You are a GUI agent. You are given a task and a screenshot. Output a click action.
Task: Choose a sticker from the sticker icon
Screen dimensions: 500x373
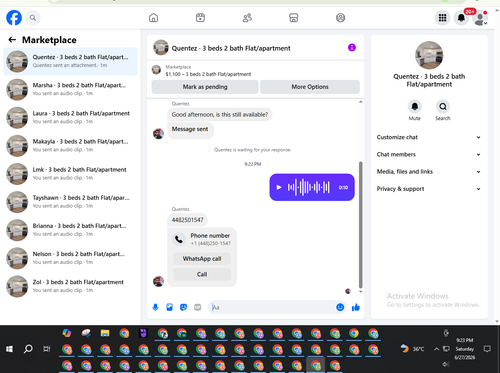click(x=183, y=307)
